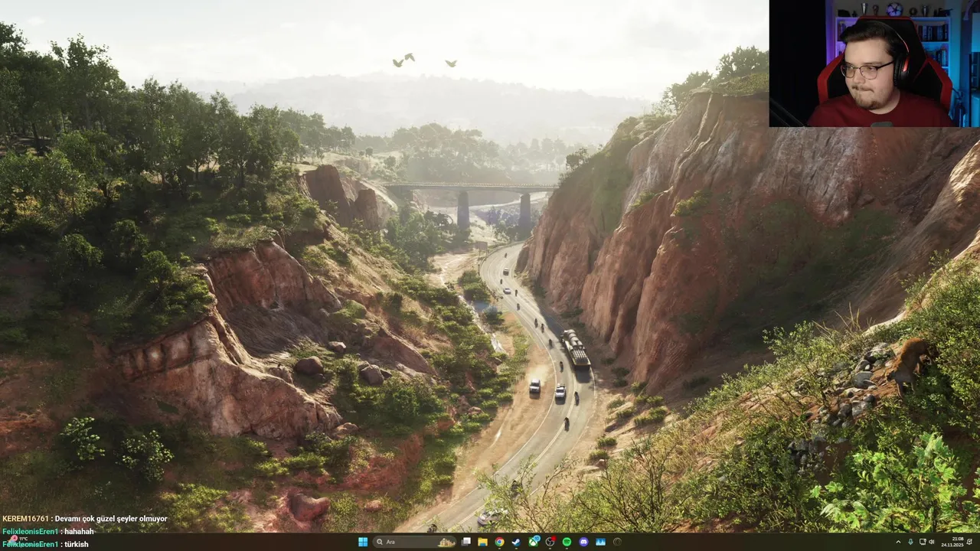The width and height of the screenshot is (980, 551).
Task: Open the weather widget showing 11°C
Action: tap(18, 540)
